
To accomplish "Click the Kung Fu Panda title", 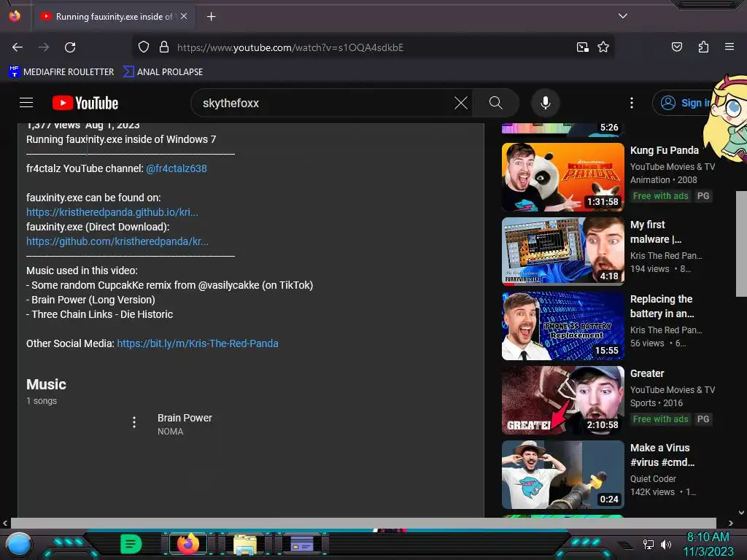I will point(664,150).
